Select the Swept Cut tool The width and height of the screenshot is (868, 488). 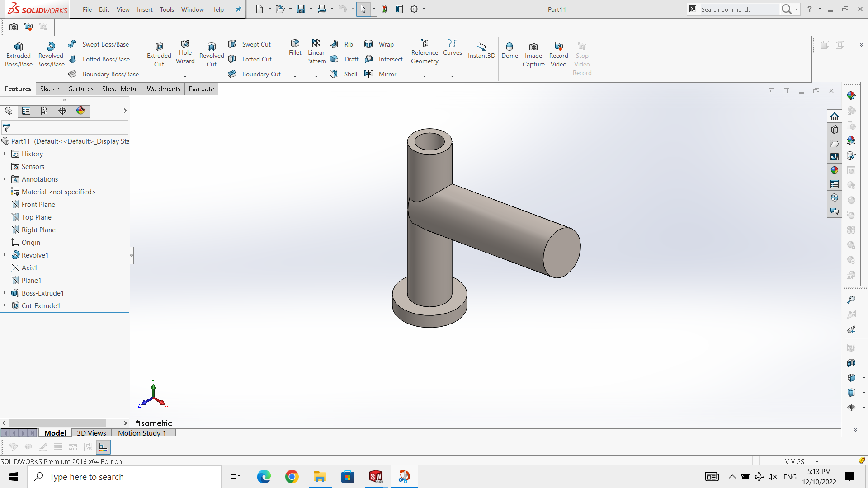coord(250,44)
